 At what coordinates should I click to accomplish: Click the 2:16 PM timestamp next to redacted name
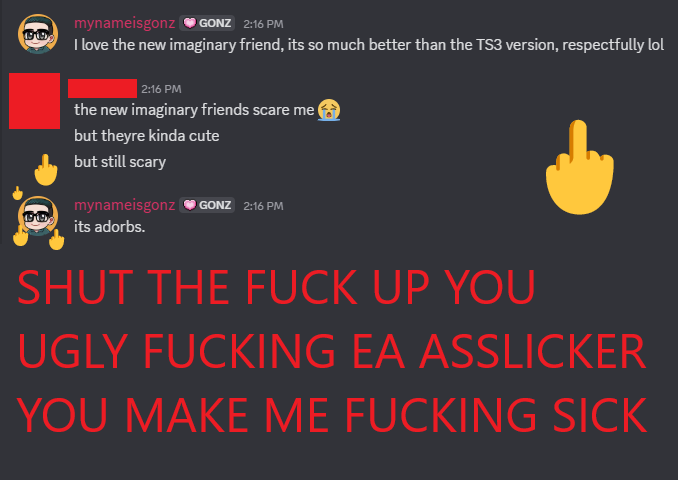pos(161,89)
